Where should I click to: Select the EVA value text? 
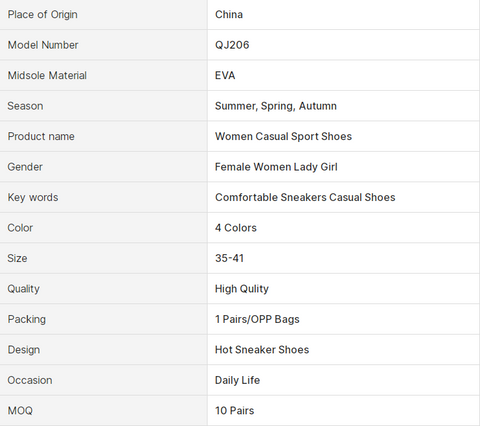tap(225, 75)
